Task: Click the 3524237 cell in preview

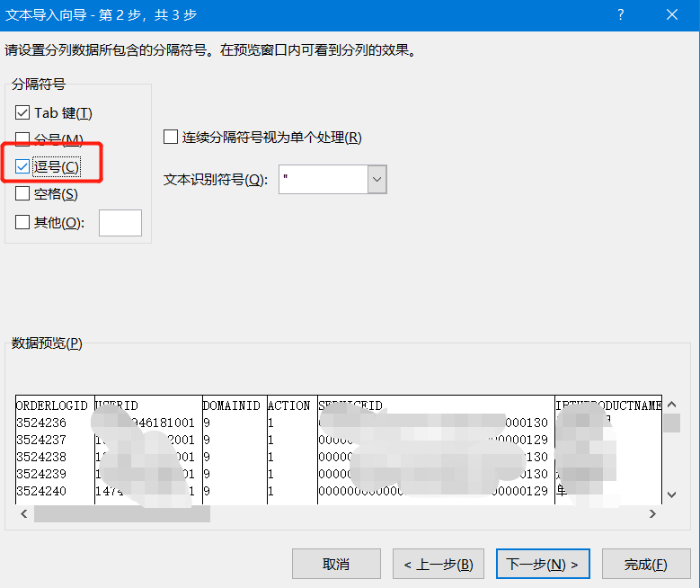Action: point(41,440)
